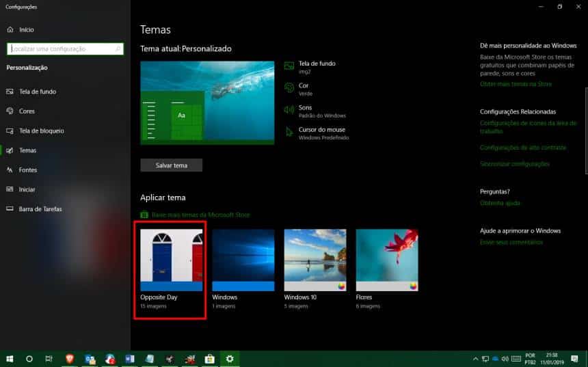
Task: Click the POR PTB2 language indicator
Action: point(531,359)
